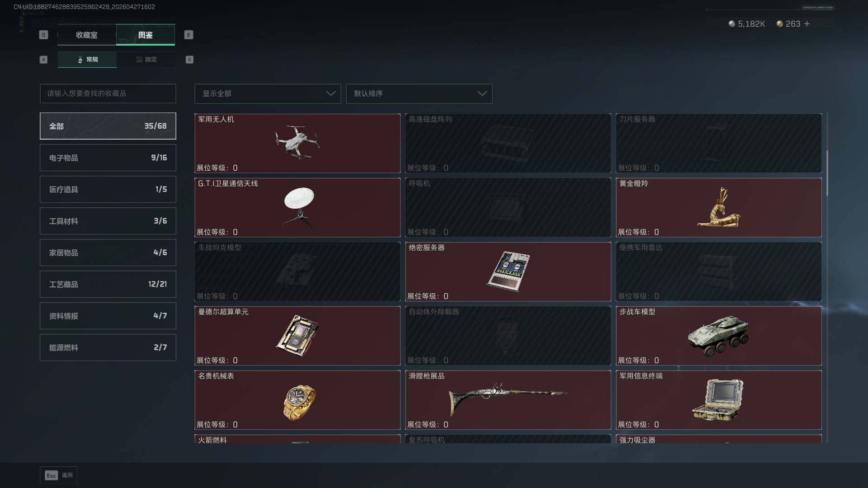Select the military drone item icon
The height and width of the screenshot is (488, 868).
coord(297,142)
